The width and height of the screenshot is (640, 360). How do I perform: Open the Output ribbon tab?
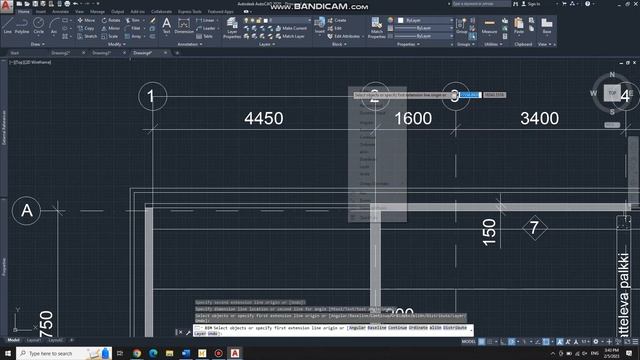tap(118, 11)
